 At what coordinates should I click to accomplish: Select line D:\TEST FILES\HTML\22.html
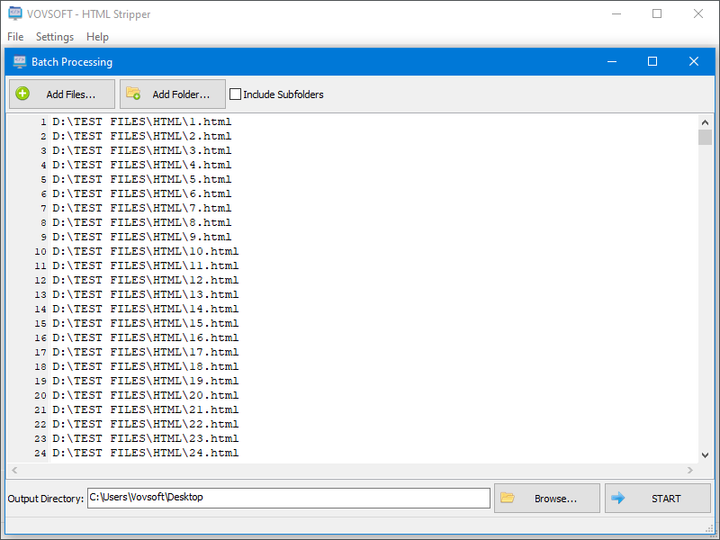[x=146, y=424]
